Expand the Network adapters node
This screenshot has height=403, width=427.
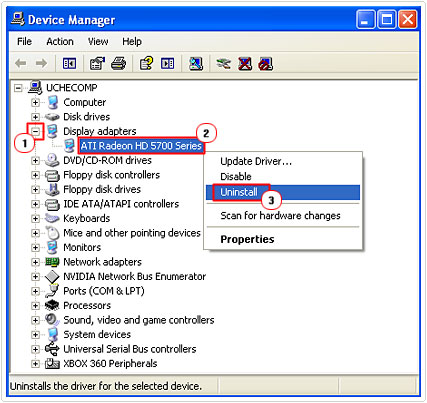pos(35,262)
